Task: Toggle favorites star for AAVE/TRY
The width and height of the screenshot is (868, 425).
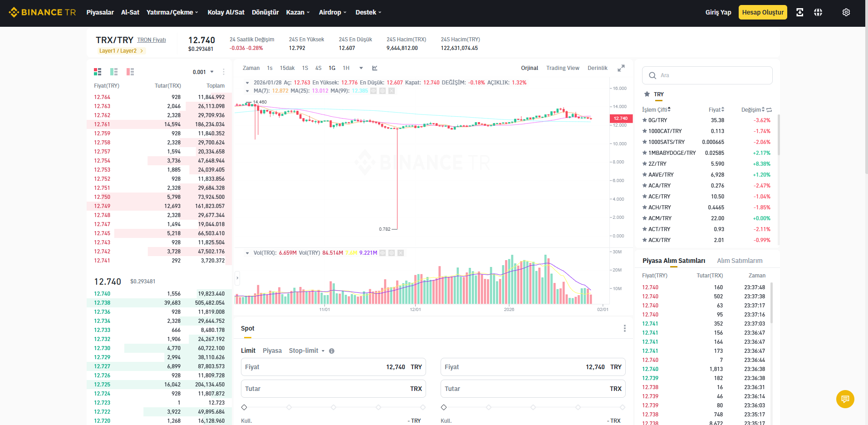Action: 645,175
